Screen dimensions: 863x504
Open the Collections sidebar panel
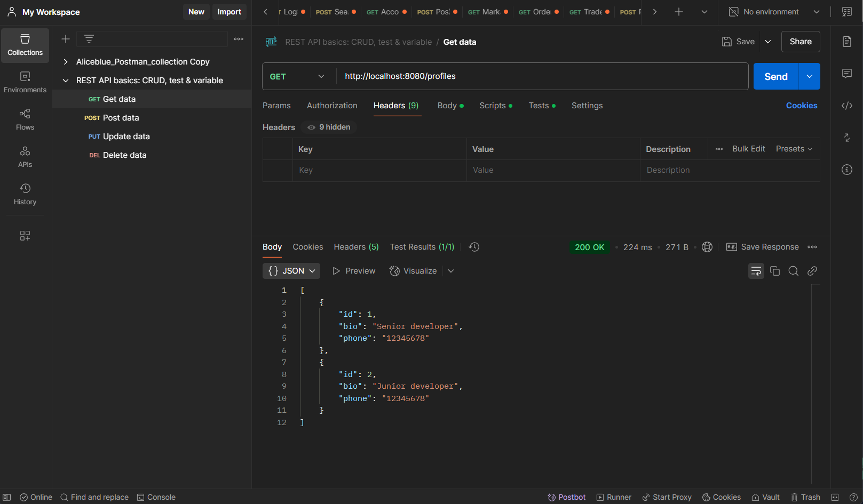point(25,45)
